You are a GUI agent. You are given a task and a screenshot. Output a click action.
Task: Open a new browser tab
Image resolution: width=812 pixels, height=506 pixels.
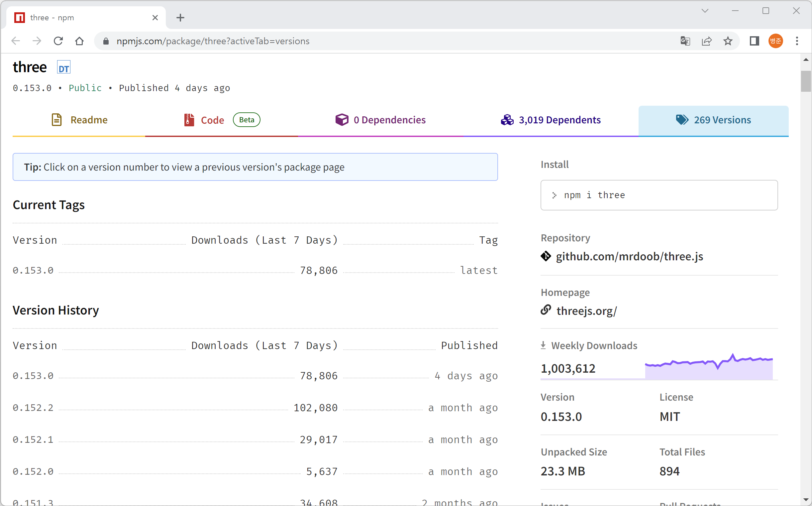coord(180,18)
